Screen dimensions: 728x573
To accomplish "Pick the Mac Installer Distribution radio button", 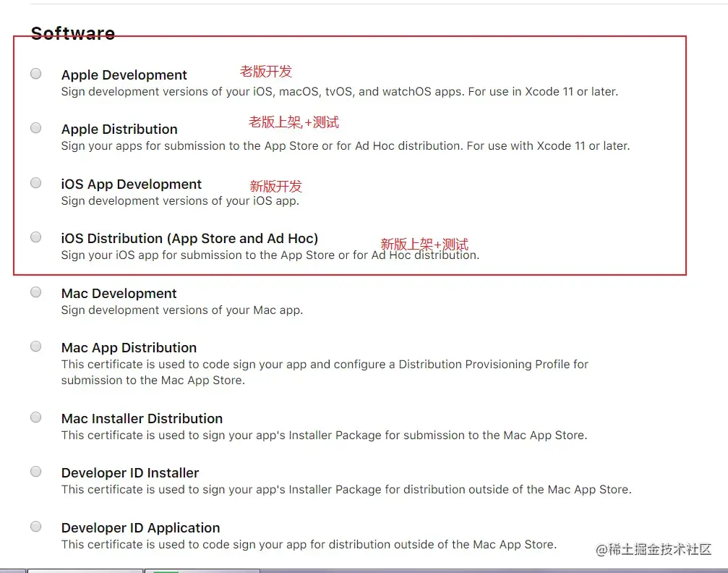I will point(35,417).
